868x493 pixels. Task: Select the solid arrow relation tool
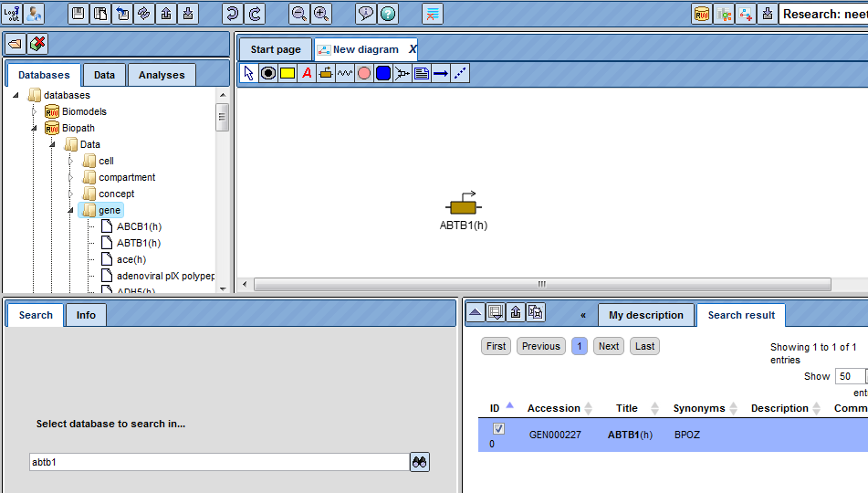tap(441, 73)
